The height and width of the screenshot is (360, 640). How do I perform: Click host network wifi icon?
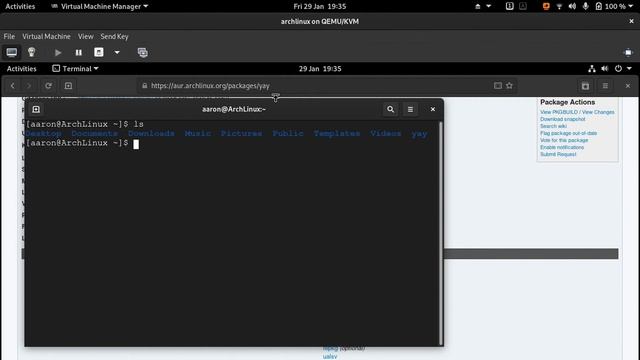point(559,6)
